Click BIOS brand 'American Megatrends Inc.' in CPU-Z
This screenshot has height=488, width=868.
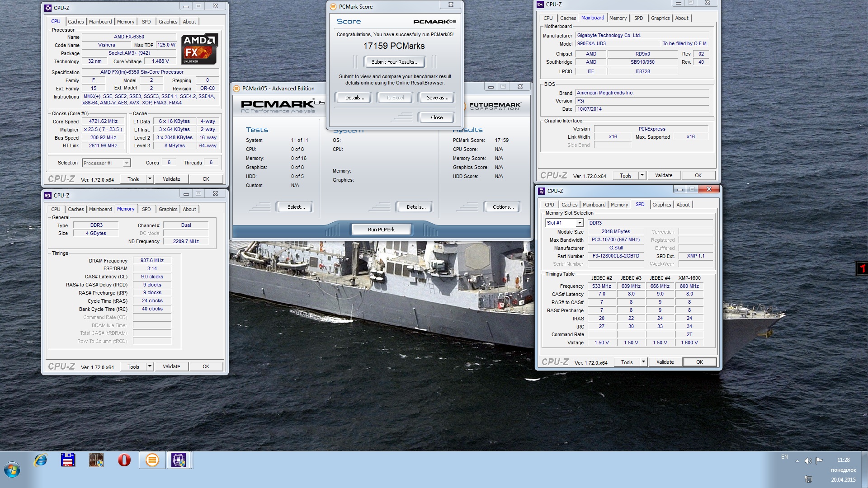coord(605,93)
